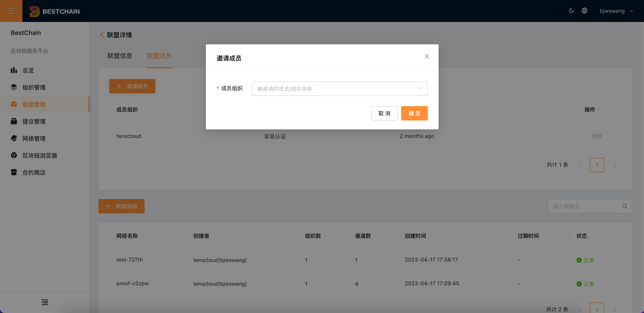Click 2 months ago cell
The width and height of the screenshot is (644, 313).
417,136
